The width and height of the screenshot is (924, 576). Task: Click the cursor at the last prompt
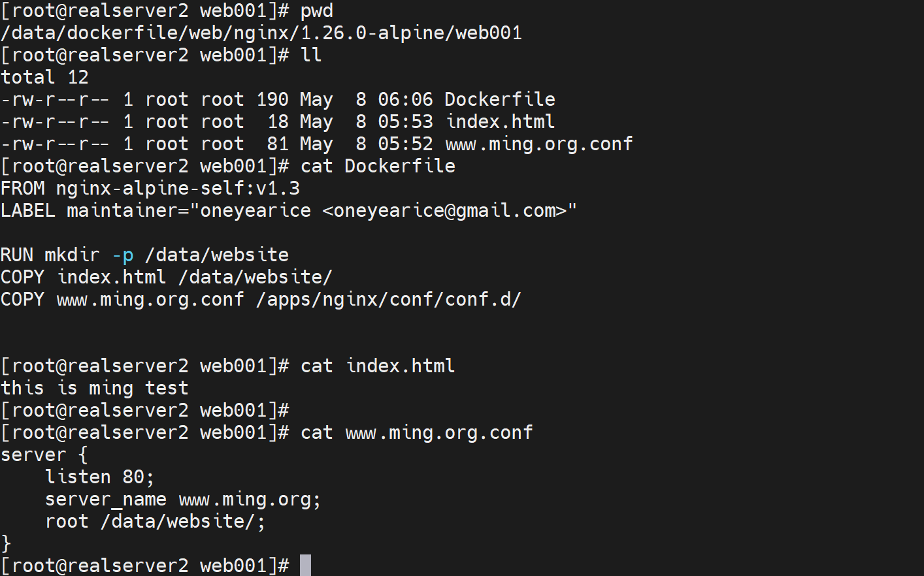(305, 565)
